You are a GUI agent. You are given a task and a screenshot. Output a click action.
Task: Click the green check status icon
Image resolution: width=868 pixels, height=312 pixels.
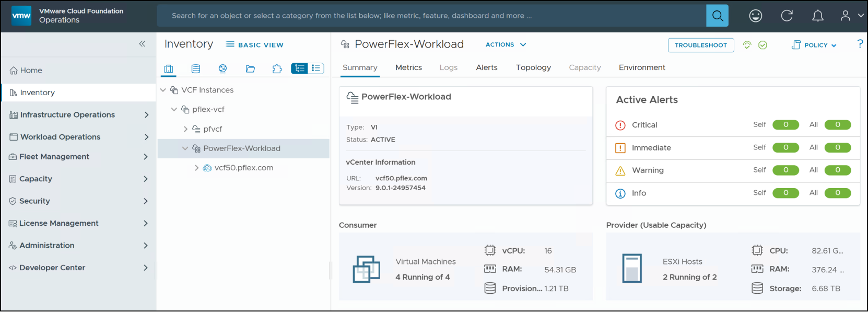point(763,45)
